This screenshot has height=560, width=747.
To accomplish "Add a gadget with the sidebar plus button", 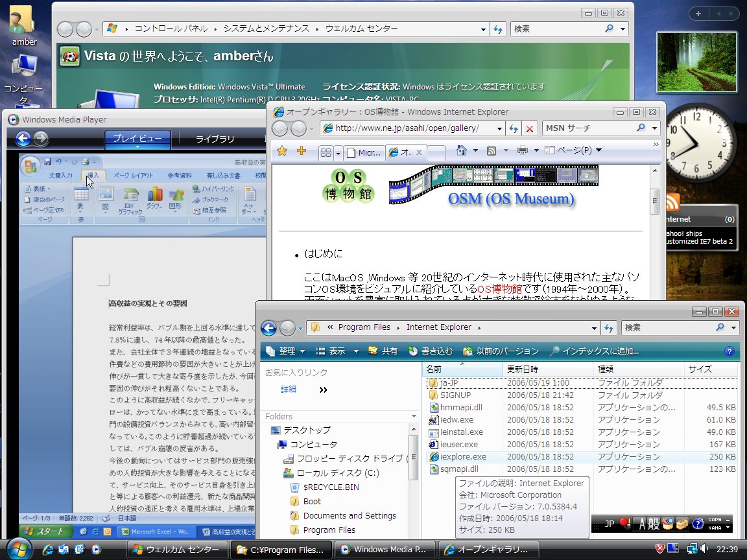I will [698, 14].
